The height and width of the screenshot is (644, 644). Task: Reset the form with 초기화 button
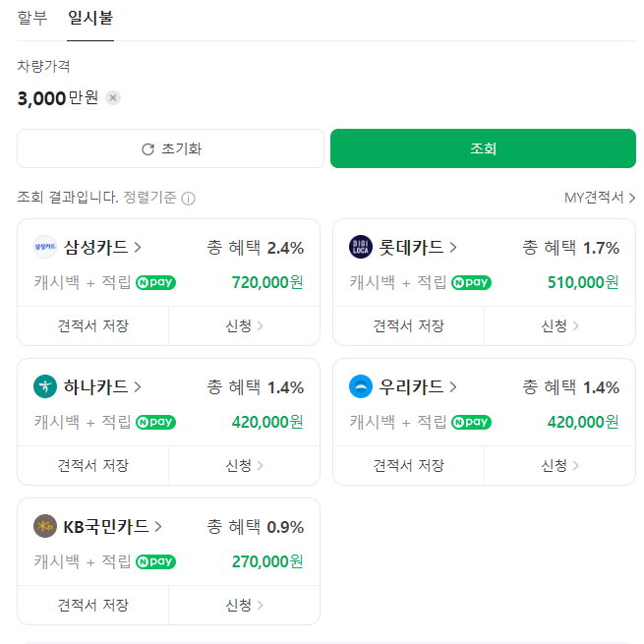point(170,148)
